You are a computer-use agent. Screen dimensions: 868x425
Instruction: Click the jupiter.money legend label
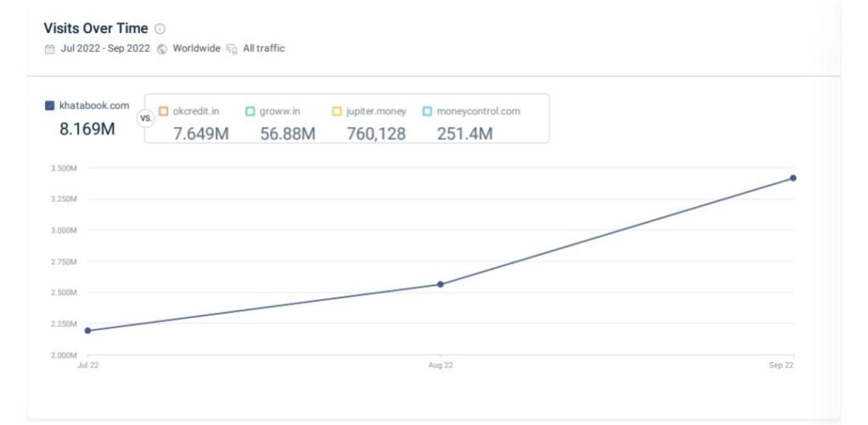[x=376, y=111]
